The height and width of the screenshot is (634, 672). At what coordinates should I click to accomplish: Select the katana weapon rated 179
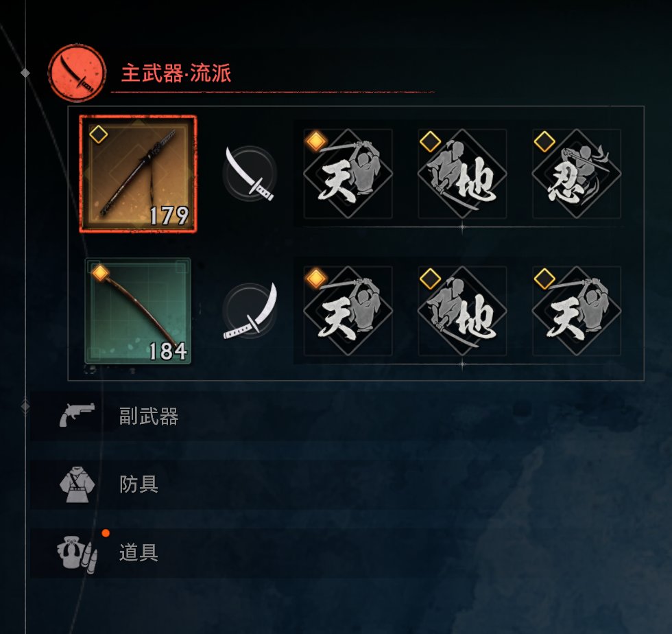tap(138, 174)
